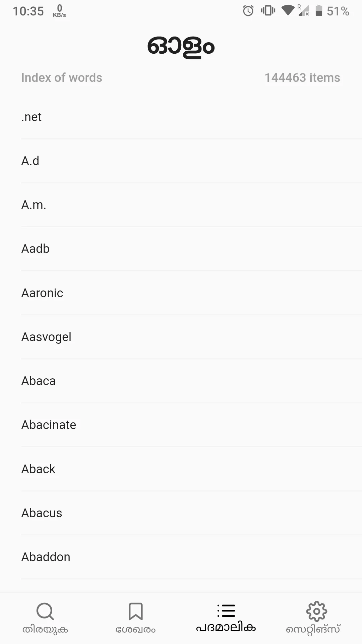The height and width of the screenshot is (644, 362).
Task: Tap the vibrate mode status icon
Action: pos(268,11)
